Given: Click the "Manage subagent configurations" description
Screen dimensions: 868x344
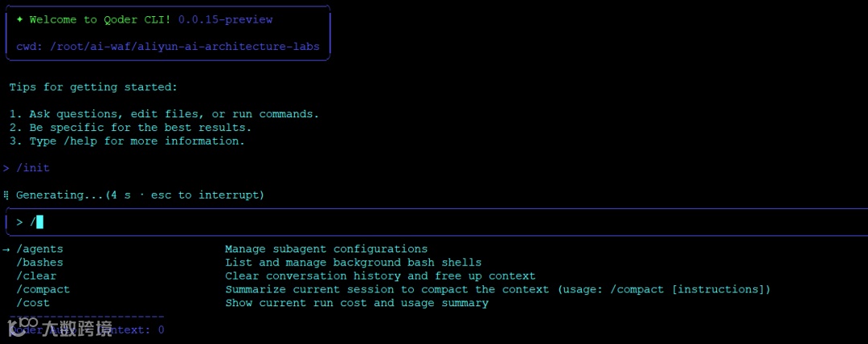Looking at the screenshot, I should click(x=326, y=249).
